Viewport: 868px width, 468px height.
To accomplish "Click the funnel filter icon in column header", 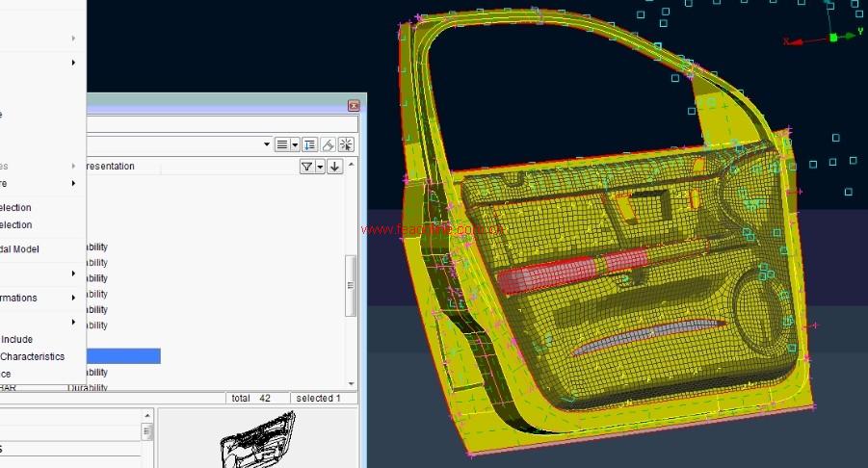I will click(306, 167).
